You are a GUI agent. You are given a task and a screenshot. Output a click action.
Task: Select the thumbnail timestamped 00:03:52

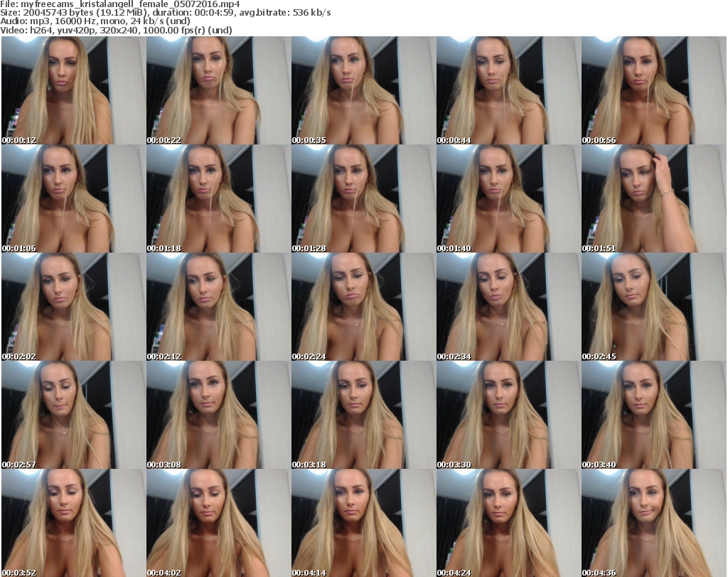(74, 523)
